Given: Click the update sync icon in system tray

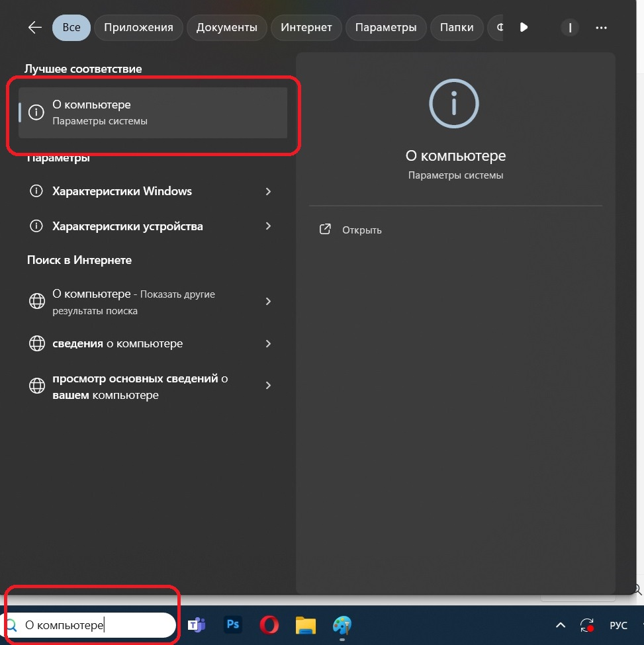Looking at the screenshot, I should 586,624.
